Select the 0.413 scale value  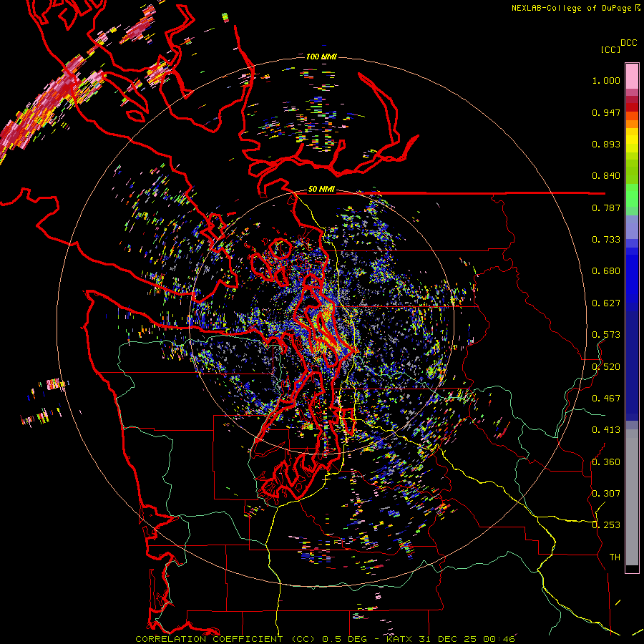pos(606,430)
